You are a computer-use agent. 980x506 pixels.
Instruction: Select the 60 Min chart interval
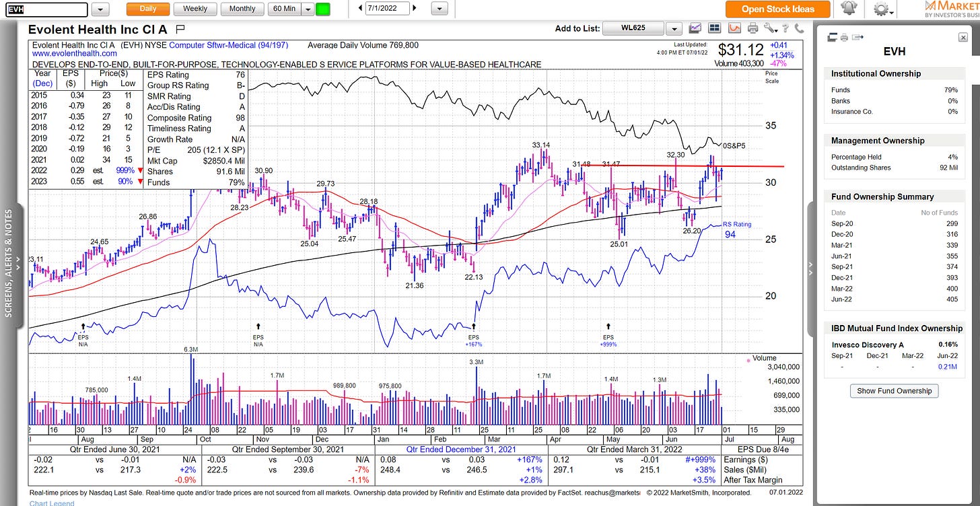284,9
